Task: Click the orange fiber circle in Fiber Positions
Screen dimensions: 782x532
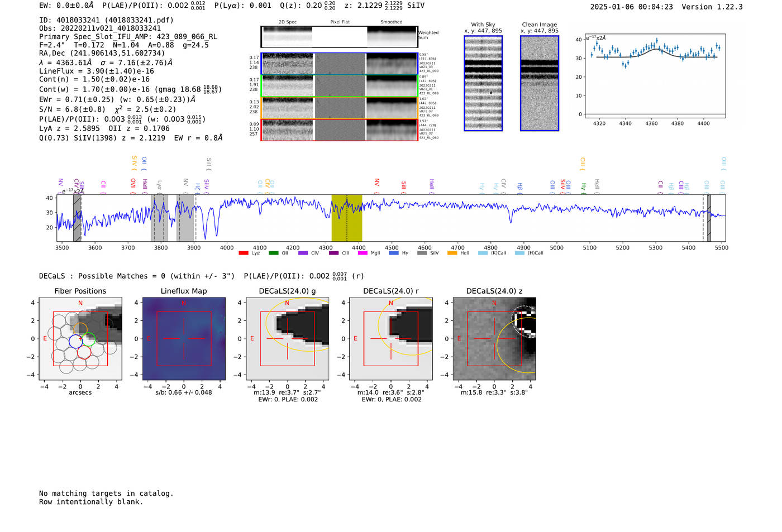Action: 80,329
